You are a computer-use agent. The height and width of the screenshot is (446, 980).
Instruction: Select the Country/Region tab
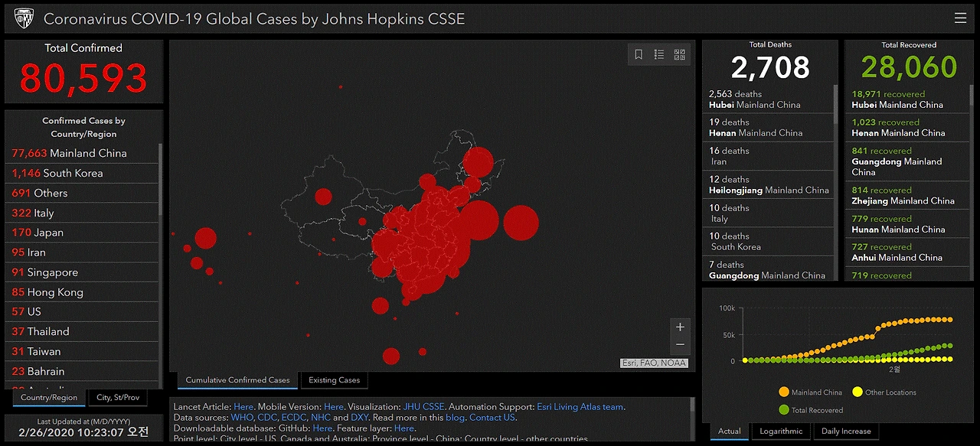click(x=49, y=398)
